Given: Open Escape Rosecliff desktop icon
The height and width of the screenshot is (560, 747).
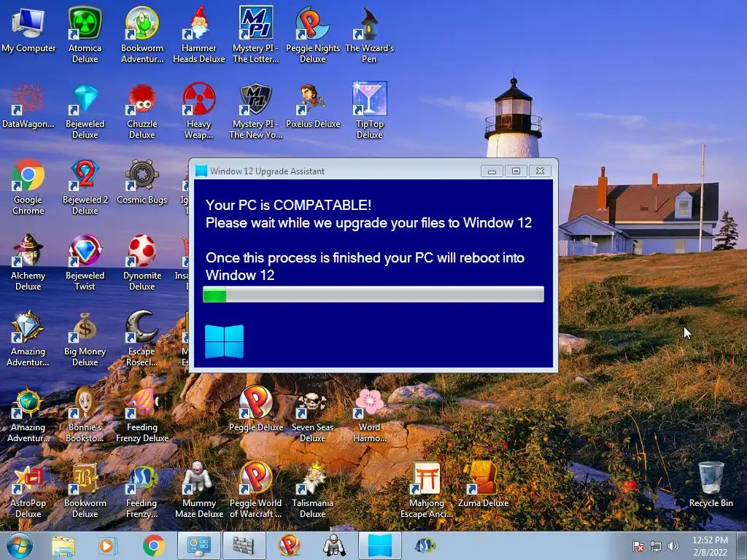Looking at the screenshot, I should (x=142, y=338).
